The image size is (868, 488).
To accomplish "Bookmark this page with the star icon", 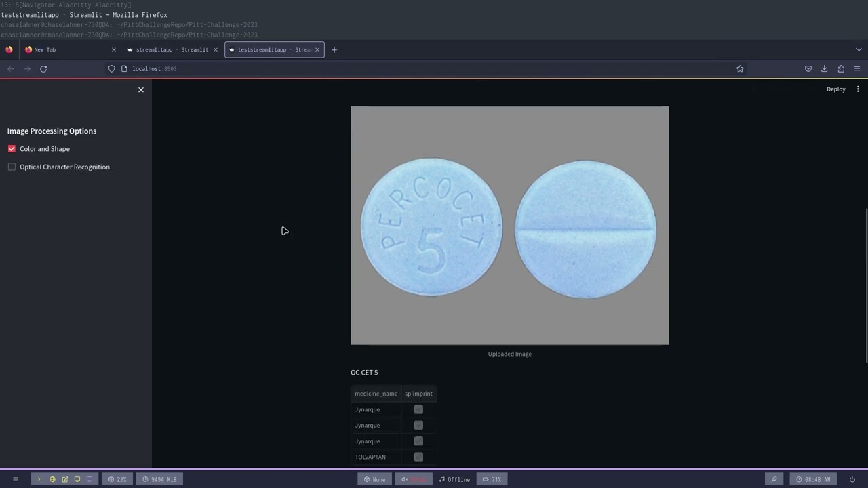I will coord(740,68).
